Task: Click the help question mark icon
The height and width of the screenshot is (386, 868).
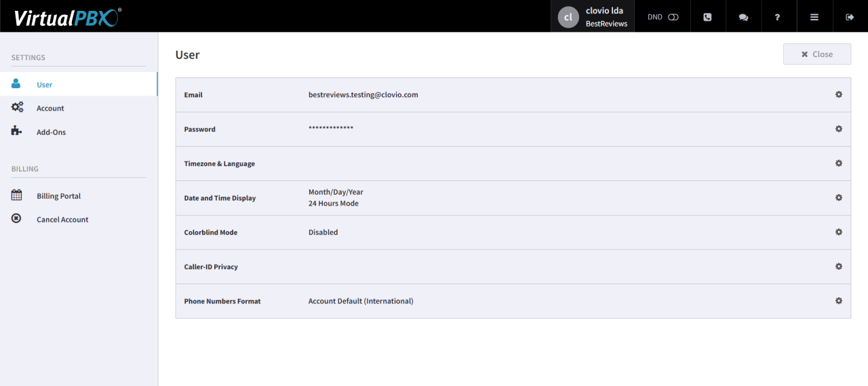Action: click(778, 17)
